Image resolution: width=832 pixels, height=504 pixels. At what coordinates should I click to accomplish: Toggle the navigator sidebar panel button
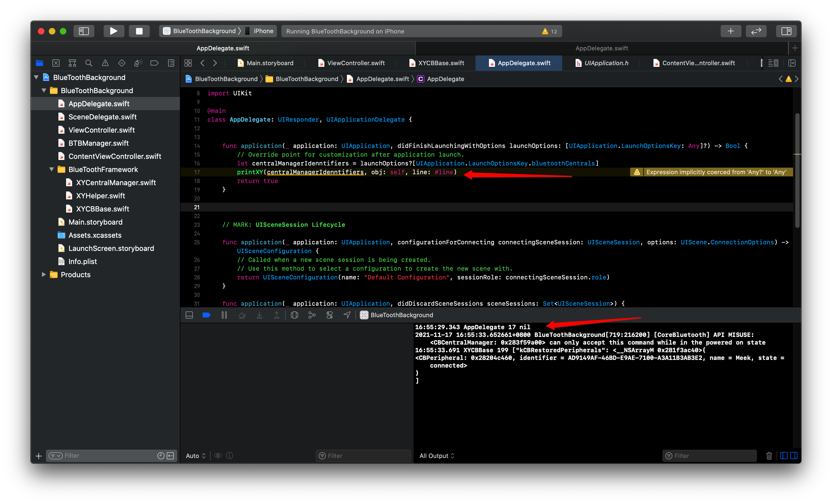click(x=83, y=31)
